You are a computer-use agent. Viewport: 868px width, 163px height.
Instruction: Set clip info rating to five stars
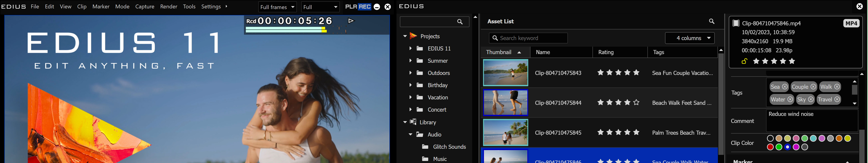pyautogui.click(x=792, y=61)
